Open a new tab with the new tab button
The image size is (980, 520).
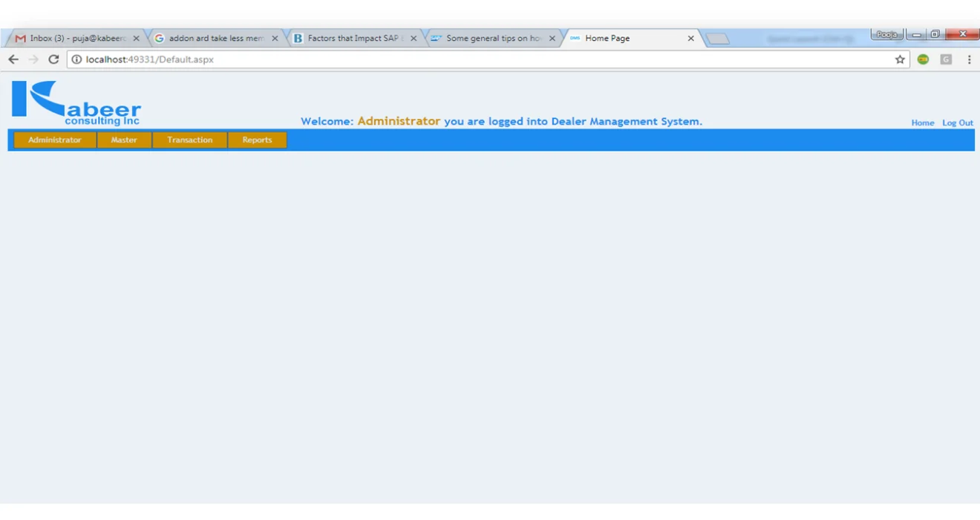click(x=717, y=38)
